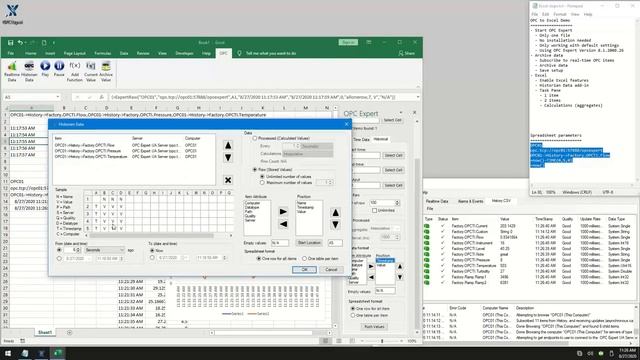Click the arrow to add an attribute in the task pane
Image resolution: width=640 pixels, height=360 pixels.
pos(371,267)
